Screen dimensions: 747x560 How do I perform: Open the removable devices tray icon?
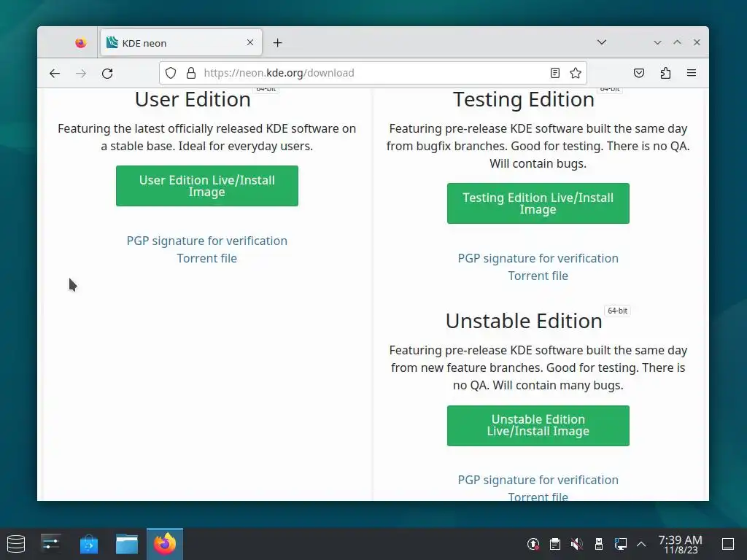tap(599, 544)
